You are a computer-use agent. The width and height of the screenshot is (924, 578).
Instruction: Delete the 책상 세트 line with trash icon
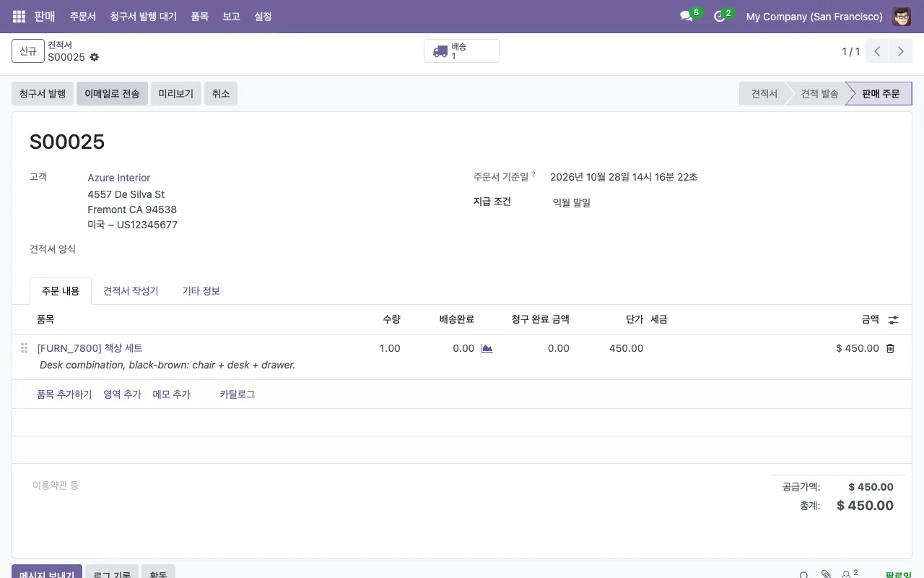tap(890, 348)
